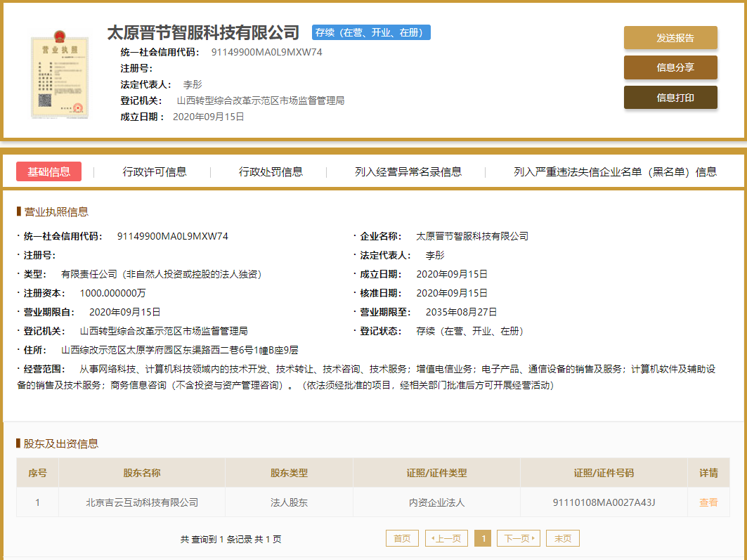
Task: Click certificate number 91110108MA0027A43J
Action: click(x=604, y=502)
